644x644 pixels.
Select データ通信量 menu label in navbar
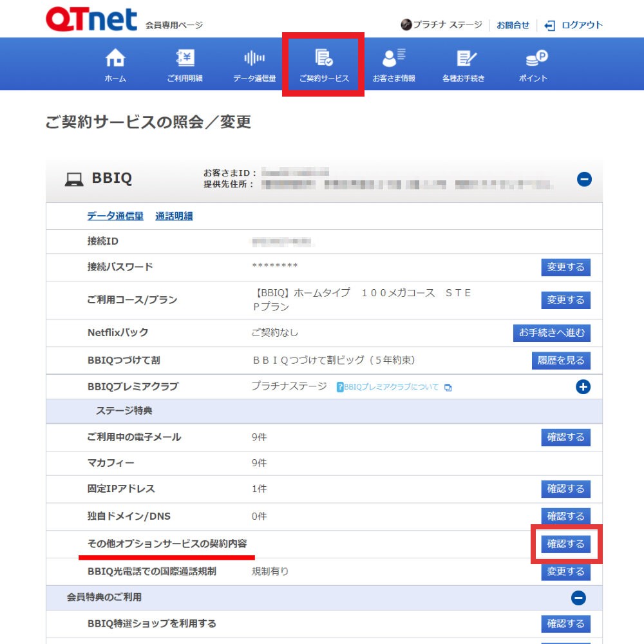pos(254,79)
